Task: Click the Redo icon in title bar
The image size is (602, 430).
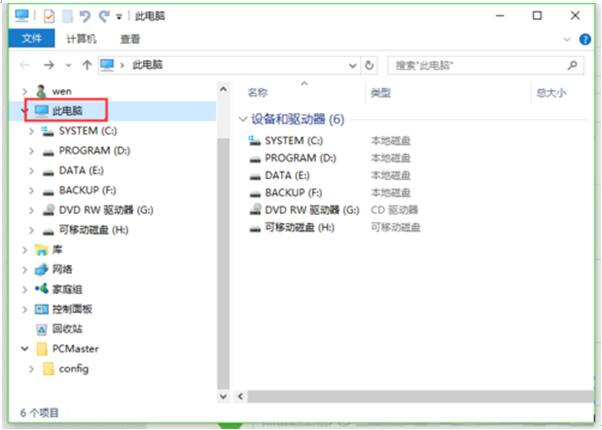Action: coord(103,16)
